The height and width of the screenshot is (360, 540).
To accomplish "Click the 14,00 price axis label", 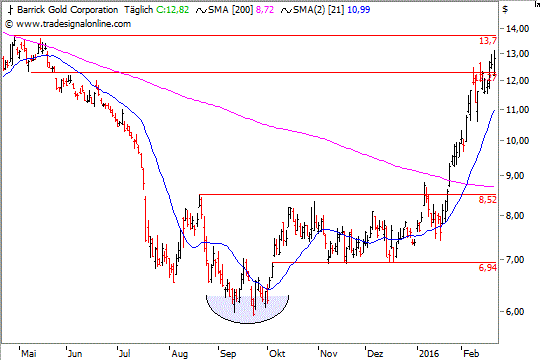I will click(517, 29).
